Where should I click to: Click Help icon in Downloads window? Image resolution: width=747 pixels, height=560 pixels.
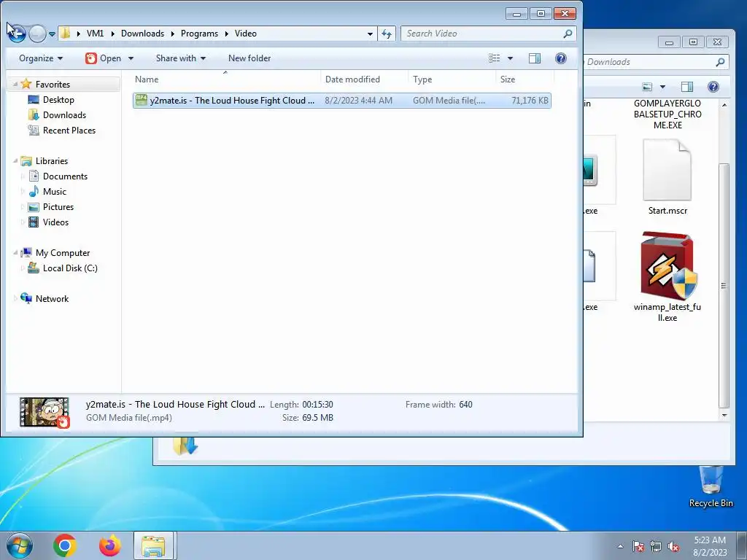(713, 87)
